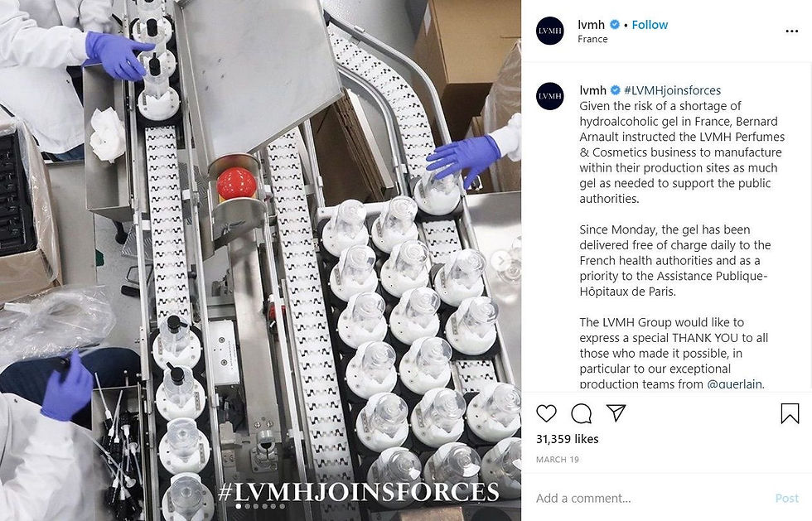Share post with the paper plane icon
Screen dimensions: 812x521
click(x=616, y=412)
